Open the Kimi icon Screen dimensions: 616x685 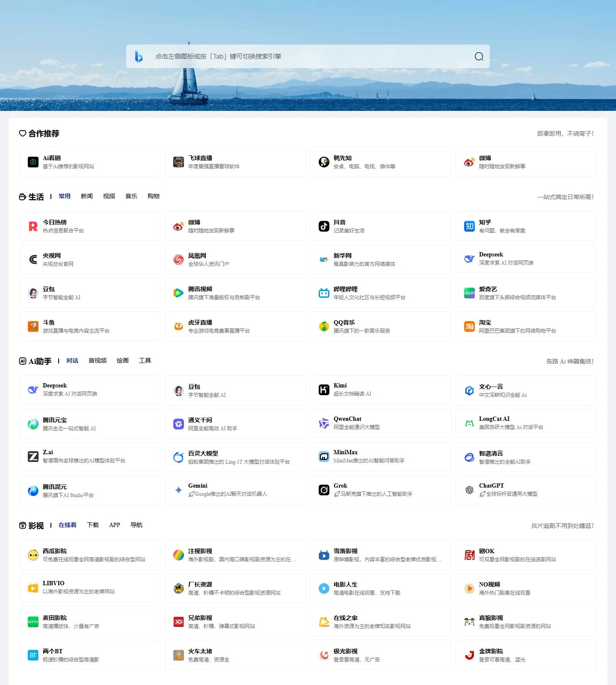coord(324,390)
